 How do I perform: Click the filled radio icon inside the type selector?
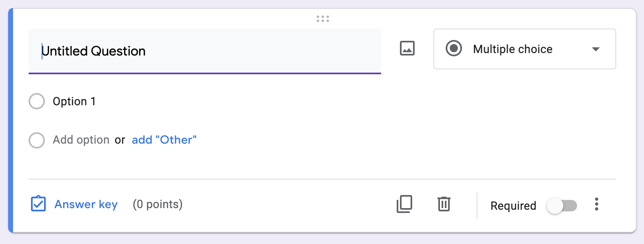[454, 49]
